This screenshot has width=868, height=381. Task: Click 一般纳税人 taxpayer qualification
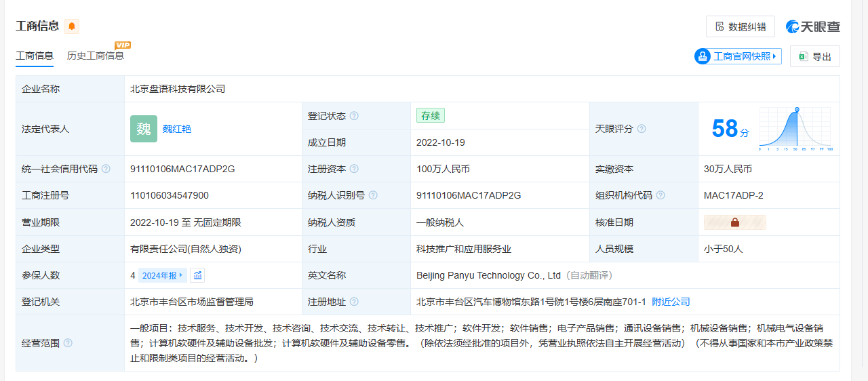[x=440, y=222]
